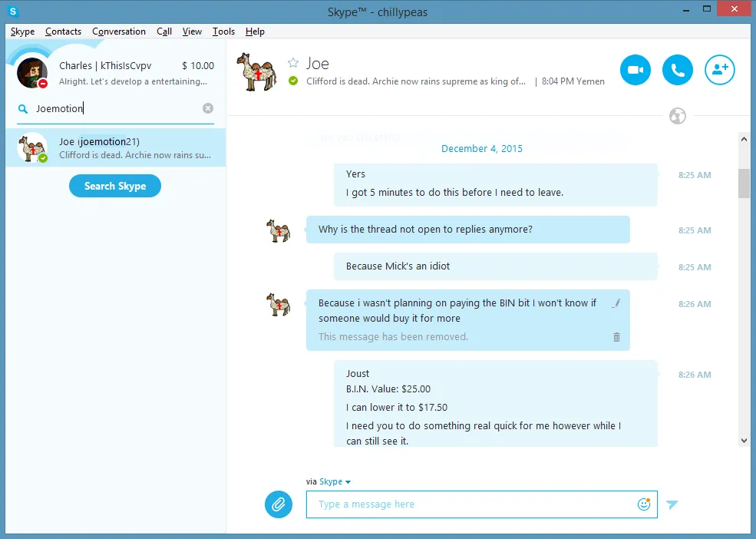756x539 pixels.
Task: Click the lower it to $17.50 line
Action: pos(396,407)
